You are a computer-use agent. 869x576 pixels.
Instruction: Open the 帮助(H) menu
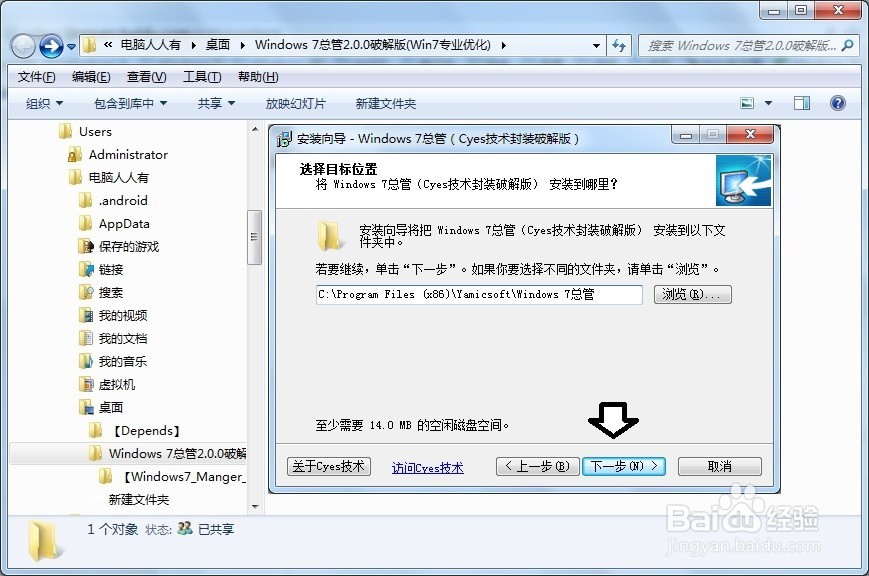point(258,77)
